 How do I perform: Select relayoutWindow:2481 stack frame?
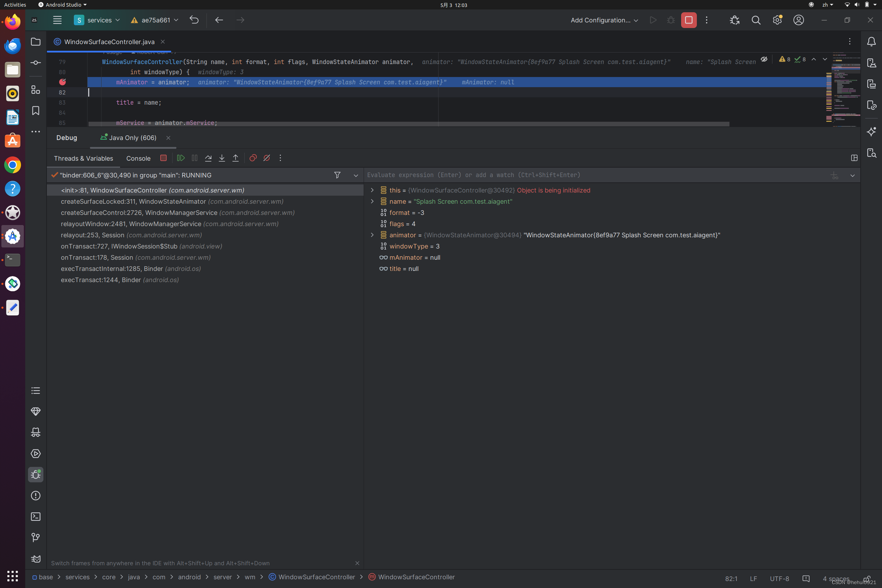[x=205, y=224]
